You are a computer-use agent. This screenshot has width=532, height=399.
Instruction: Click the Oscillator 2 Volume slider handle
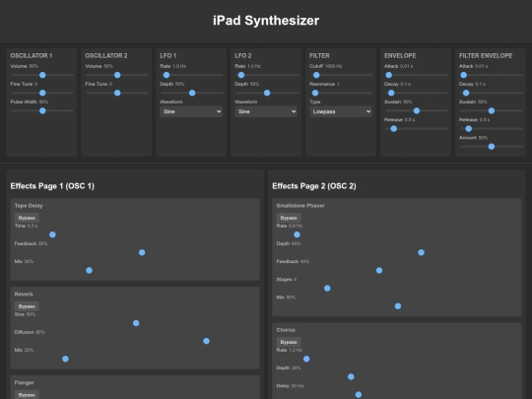click(117, 75)
